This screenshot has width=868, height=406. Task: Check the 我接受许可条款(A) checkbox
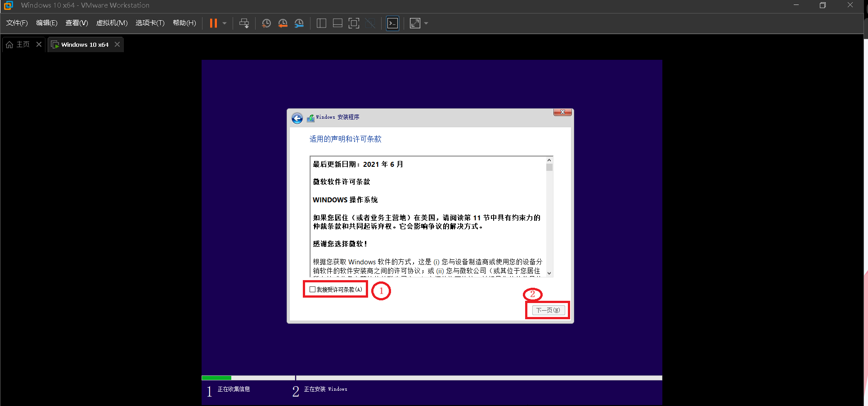[x=312, y=290]
